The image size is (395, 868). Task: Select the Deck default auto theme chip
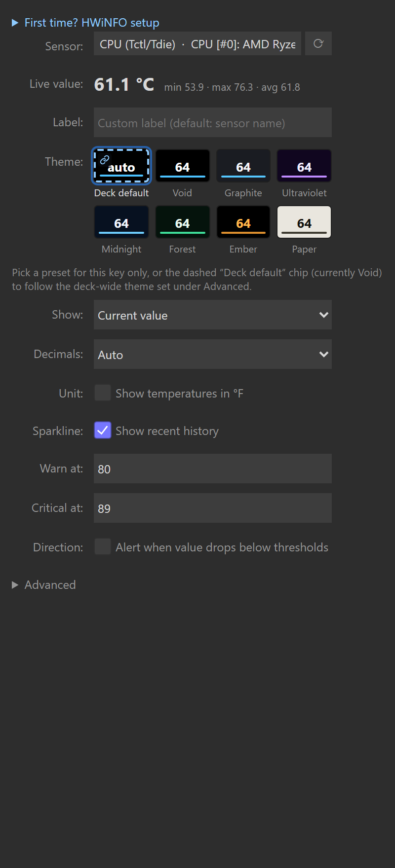pos(121,166)
